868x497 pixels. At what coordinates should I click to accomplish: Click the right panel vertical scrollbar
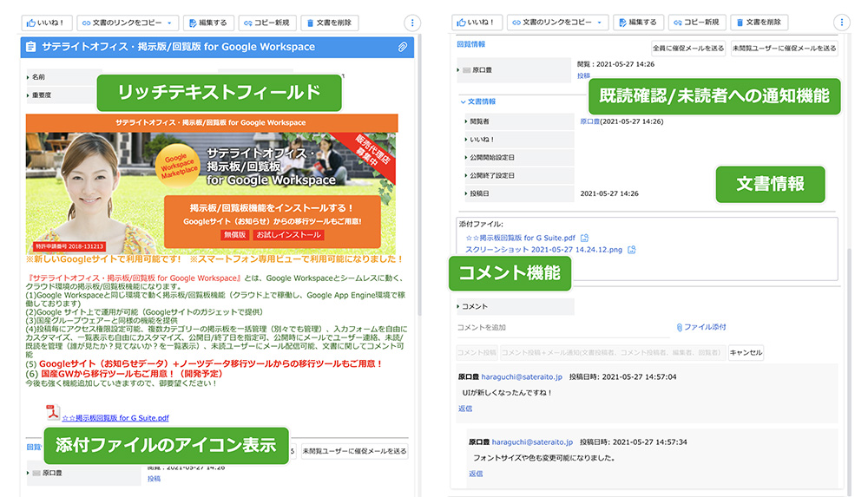[849, 371]
